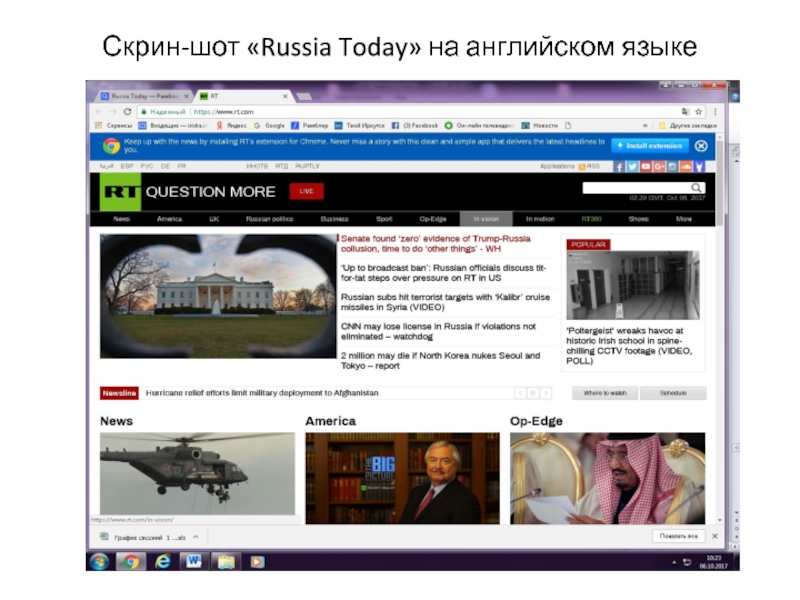Open the CNN may lose license headline

(x=439, y=332)
